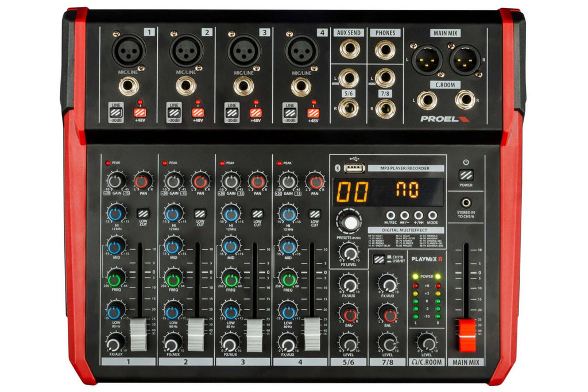The image size is (588, 392).
Task: Click channel 3 quarter-inch line jack
Action: click(243, 87)
